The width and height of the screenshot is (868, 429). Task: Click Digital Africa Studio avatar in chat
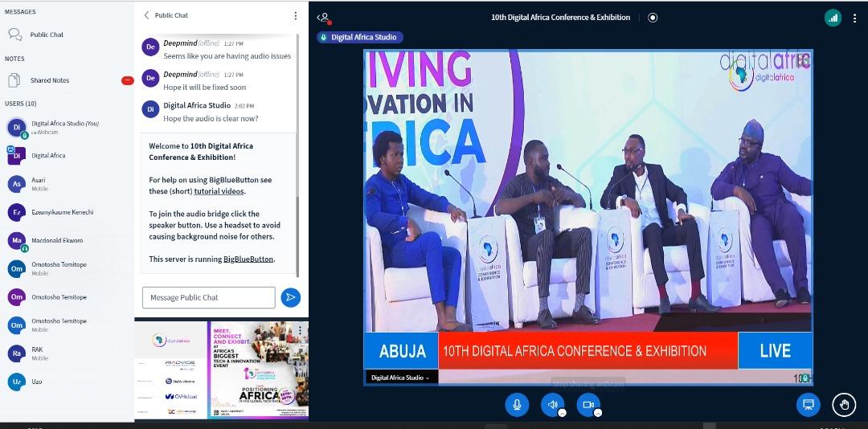click(x=150, y=109)
